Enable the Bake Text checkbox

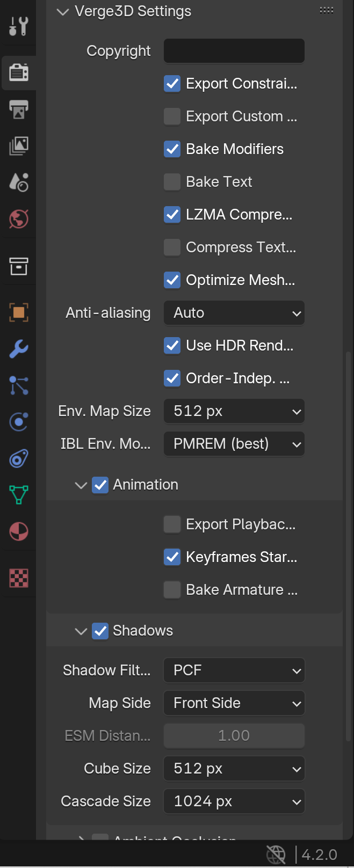pos(172,182)
